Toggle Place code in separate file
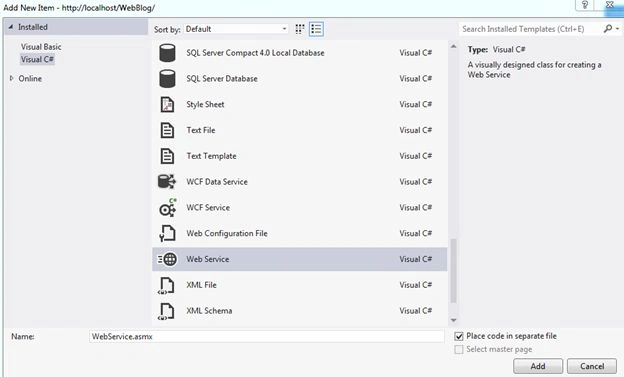This screenshot has width=624, height=377. (x=459, y=336)
